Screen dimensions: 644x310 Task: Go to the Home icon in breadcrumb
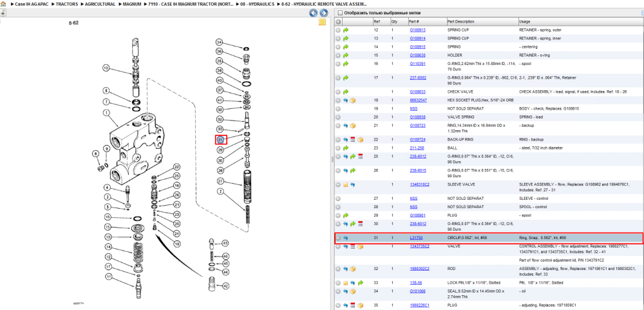click(3, 4)
